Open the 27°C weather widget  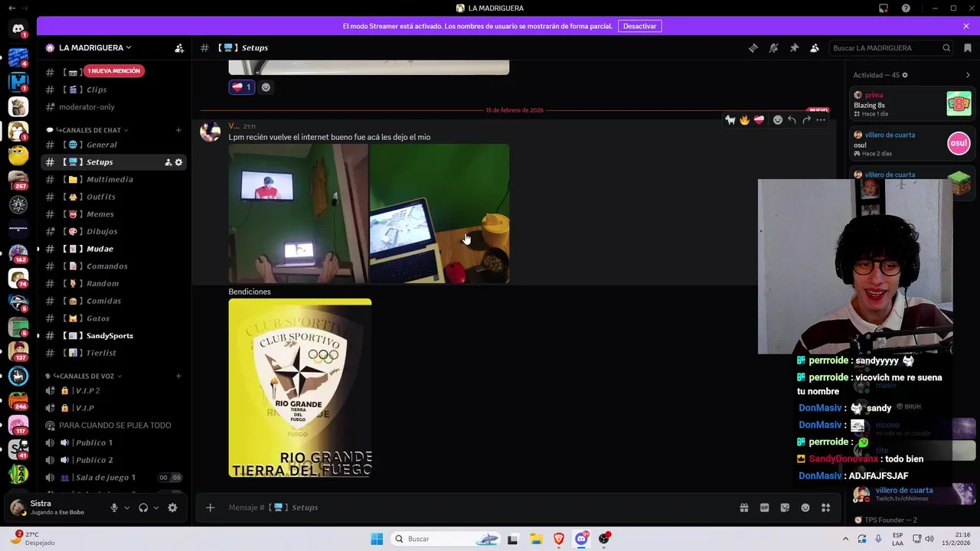(32, 539)
